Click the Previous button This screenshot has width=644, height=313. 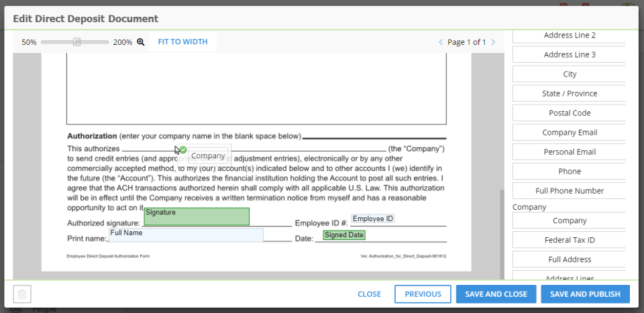click(423, 294)
